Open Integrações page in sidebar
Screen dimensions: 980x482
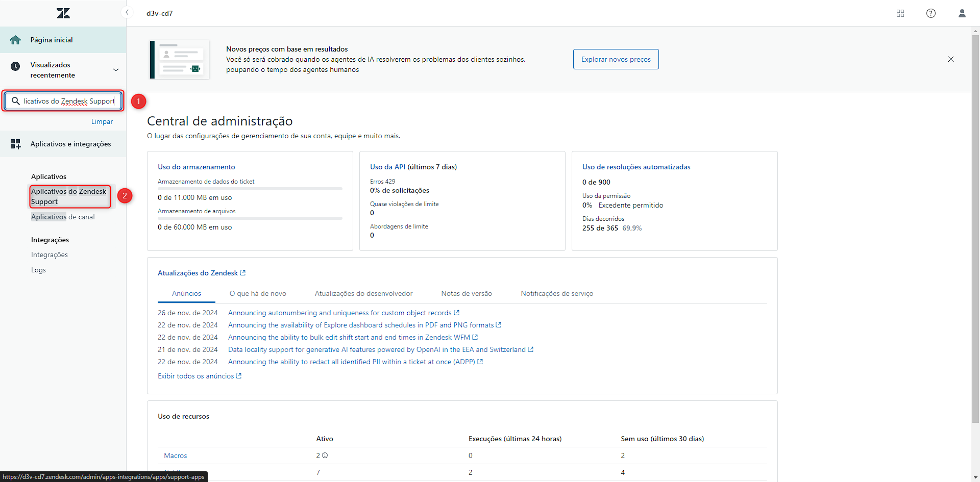pyautogui.click(x=50, y=255)
